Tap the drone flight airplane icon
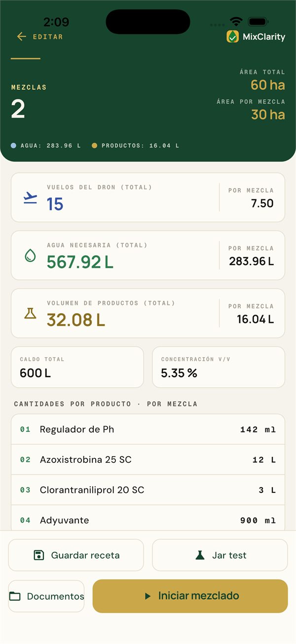 (31, 198)
